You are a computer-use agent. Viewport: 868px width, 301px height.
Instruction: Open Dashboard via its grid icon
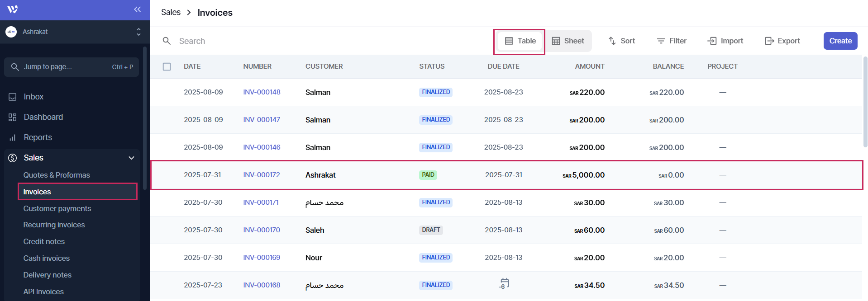pos(13,118)
